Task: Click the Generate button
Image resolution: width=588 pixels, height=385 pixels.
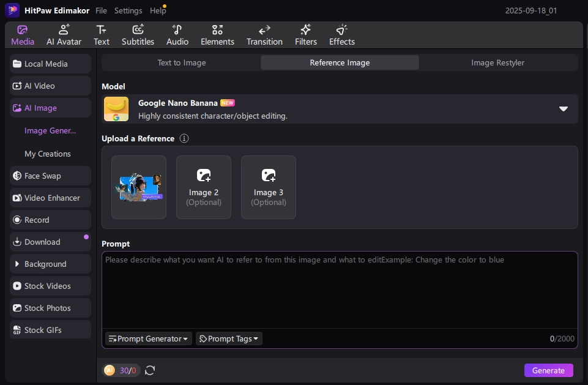Action: [548, 370]
